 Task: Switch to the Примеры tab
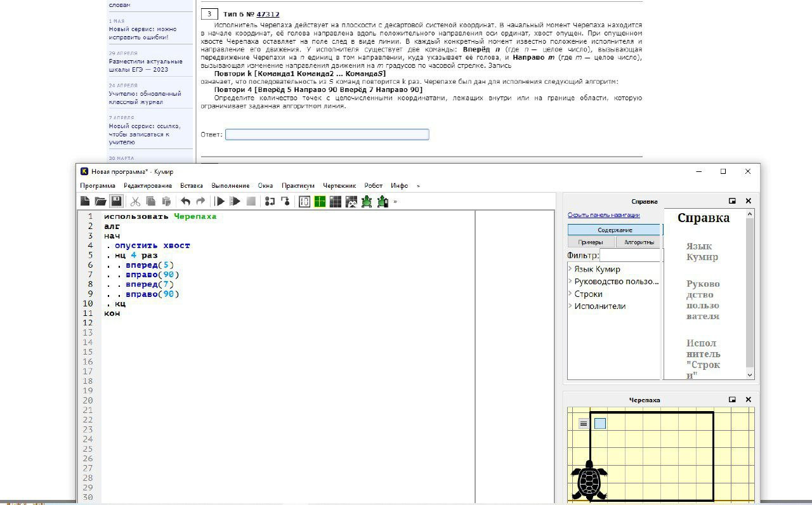coord(591,242)
